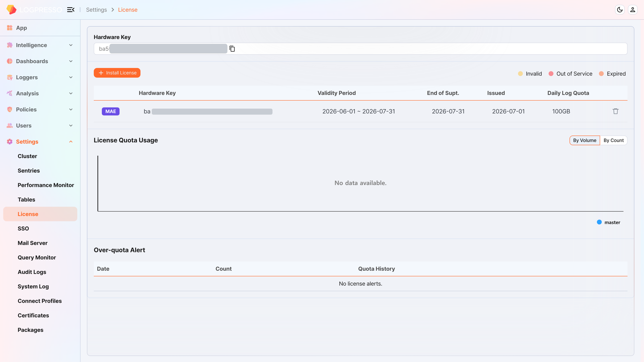Collapse the sidebar with hamburger icon
Viewport: 644px width, 362px height.
pyautogui.click(x=71, y=10)
